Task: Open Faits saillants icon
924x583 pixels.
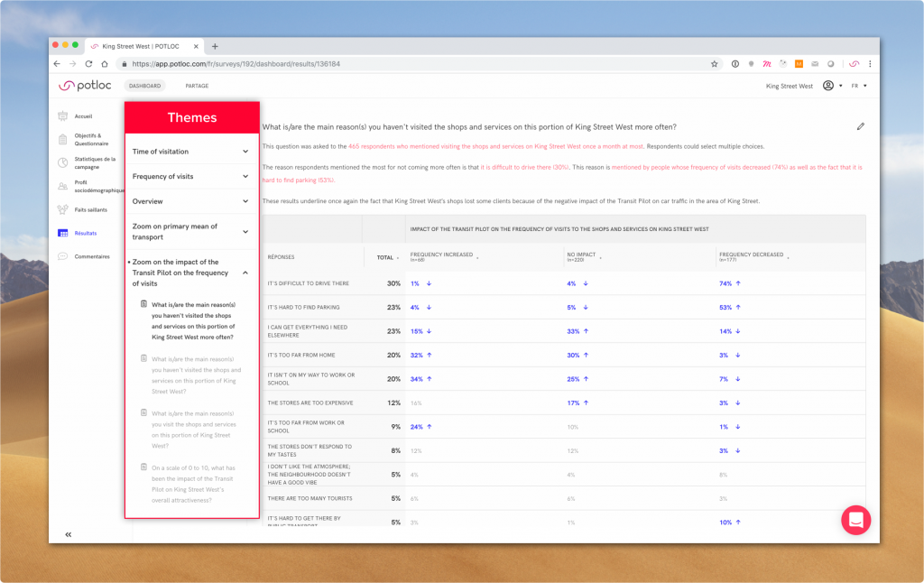Action: (63, 209)
